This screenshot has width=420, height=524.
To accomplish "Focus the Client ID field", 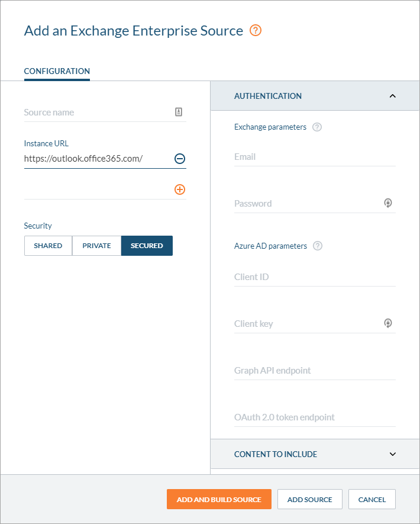I will point(315,277).
